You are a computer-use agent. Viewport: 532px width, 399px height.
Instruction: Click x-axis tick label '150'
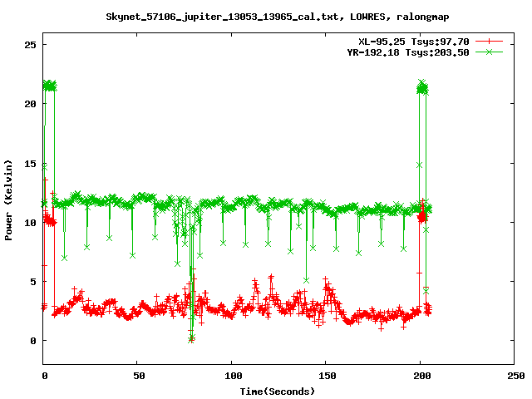click(x=328, y=376)
